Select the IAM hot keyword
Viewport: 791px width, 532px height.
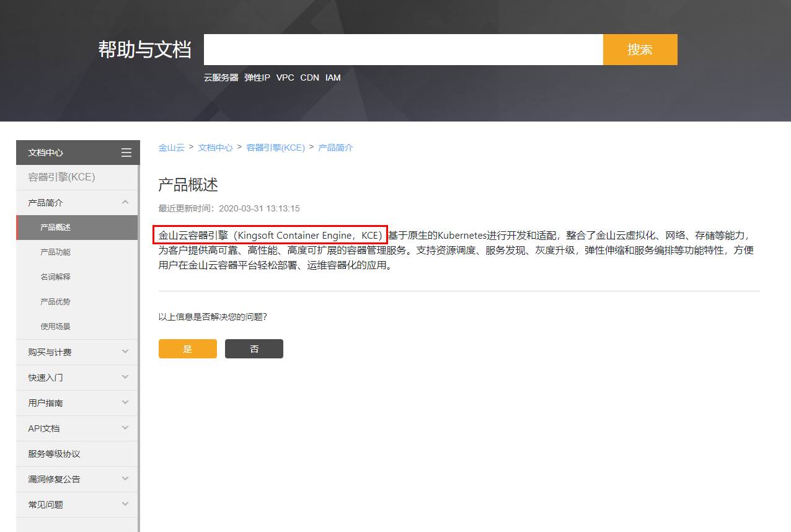[333, 78]
